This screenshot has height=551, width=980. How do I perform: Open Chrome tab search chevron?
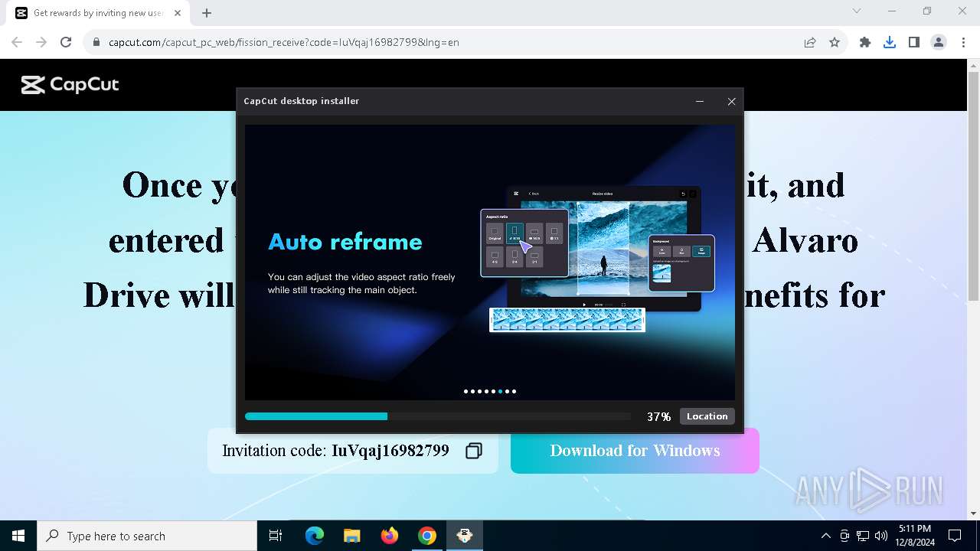[x=857, y=11]
